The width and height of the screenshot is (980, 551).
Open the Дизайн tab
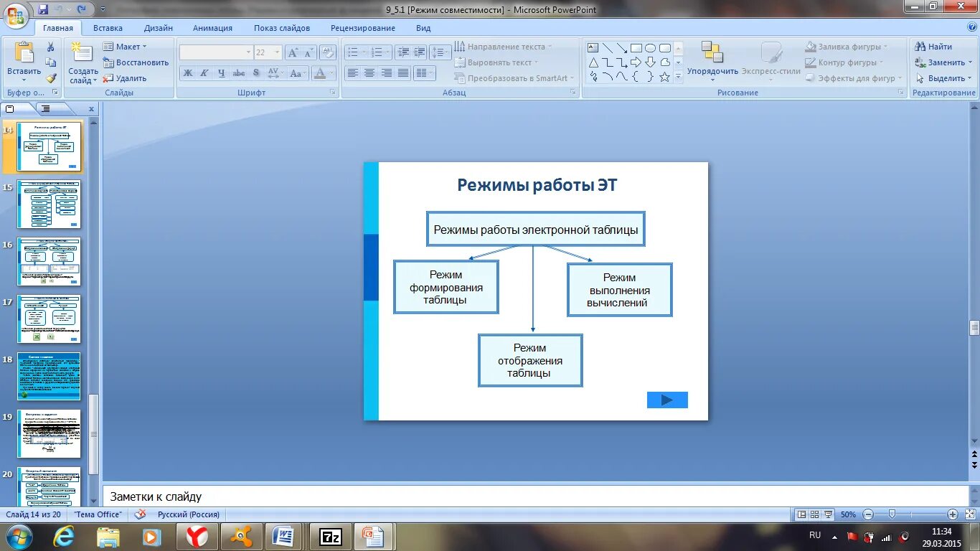tap(158, 28)
